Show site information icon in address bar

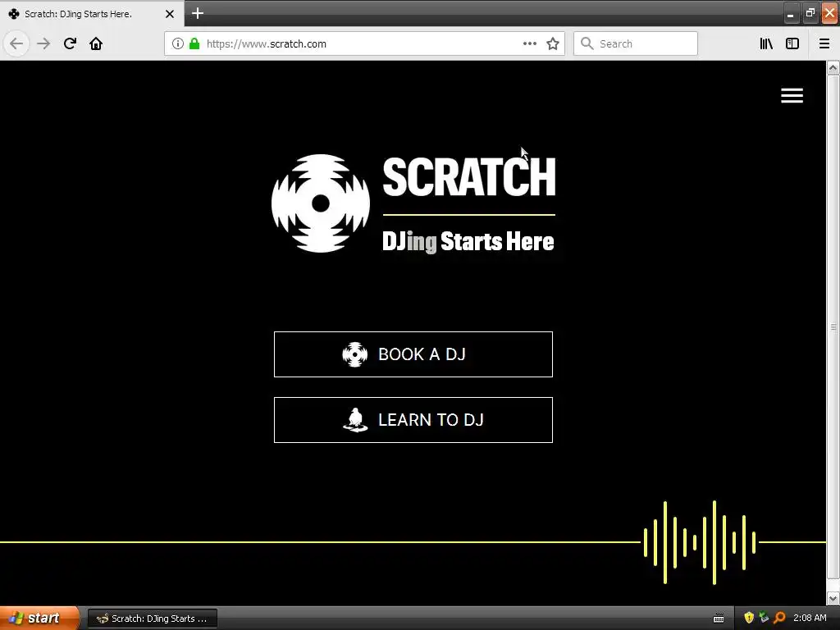point(178,43)
